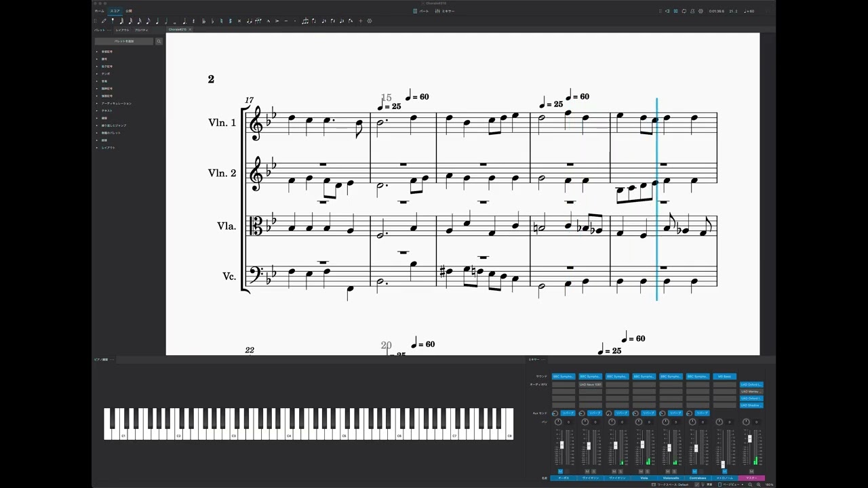The width and height of the screenshot is (868, 488).
Task: Click the Viola channel volume fader
Action: coord(642,445)
